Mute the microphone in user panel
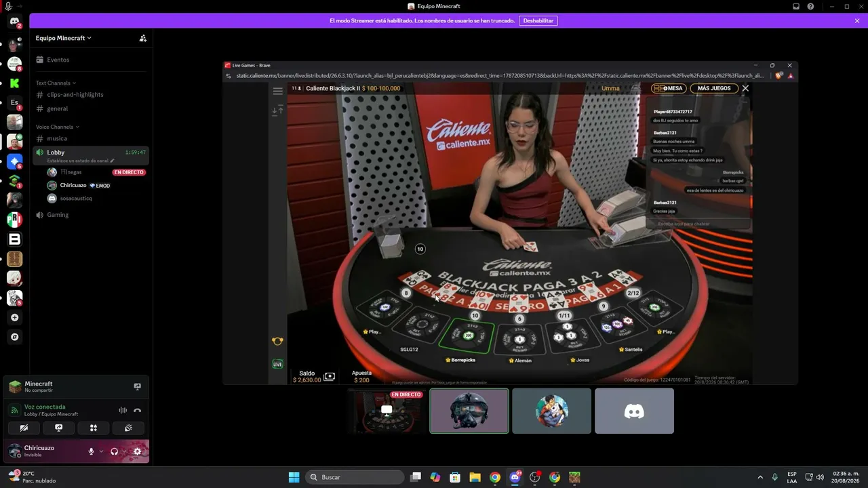This screenshot has width=868, height=488. 91,451
